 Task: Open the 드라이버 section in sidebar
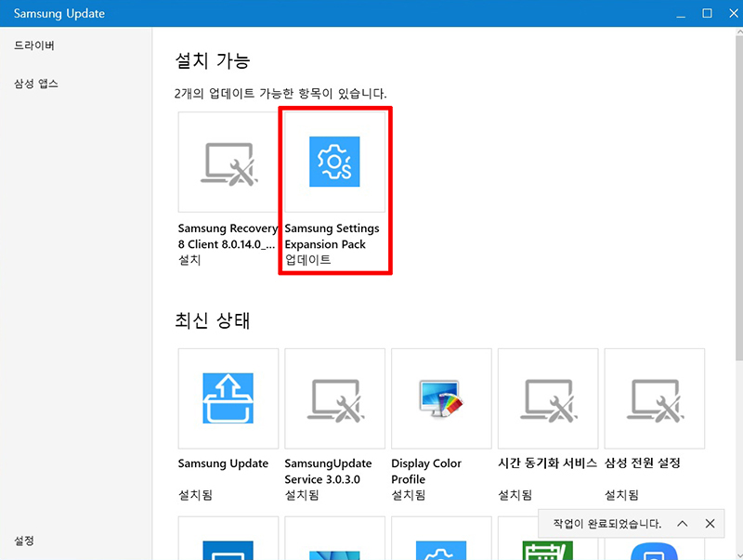[34, 46]
